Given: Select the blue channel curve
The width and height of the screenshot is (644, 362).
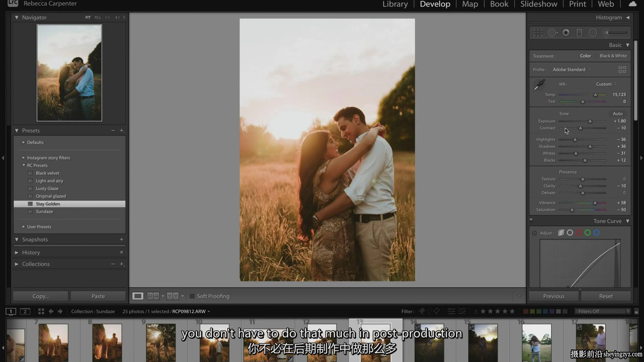Looking at the screenshot, I should (596, 233).
